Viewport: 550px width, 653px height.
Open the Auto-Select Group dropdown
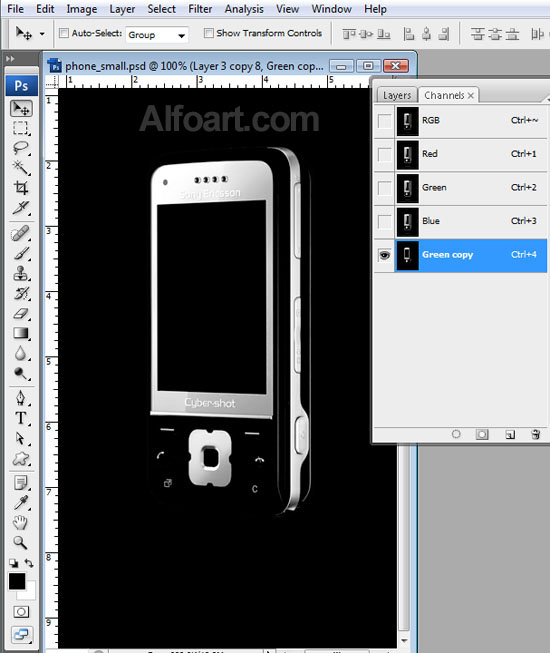[x=157, y=35]
